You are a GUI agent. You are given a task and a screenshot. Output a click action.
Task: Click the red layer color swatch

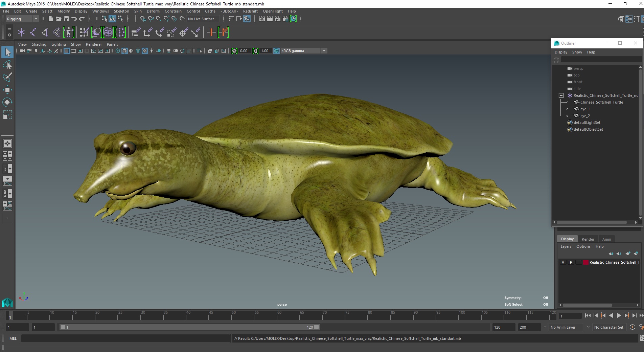coord(586,262)
